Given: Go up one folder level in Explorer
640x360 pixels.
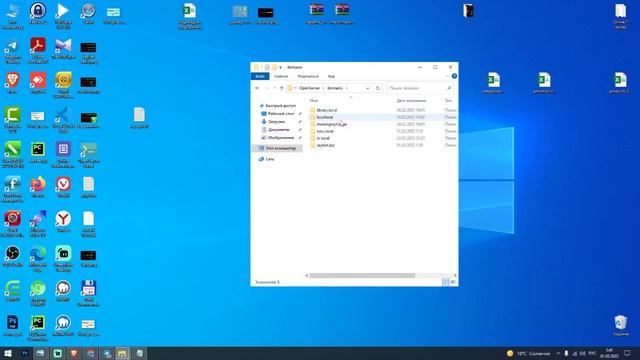Looking at the screenshot, I should pyautogui.click(x=282, y=88).
